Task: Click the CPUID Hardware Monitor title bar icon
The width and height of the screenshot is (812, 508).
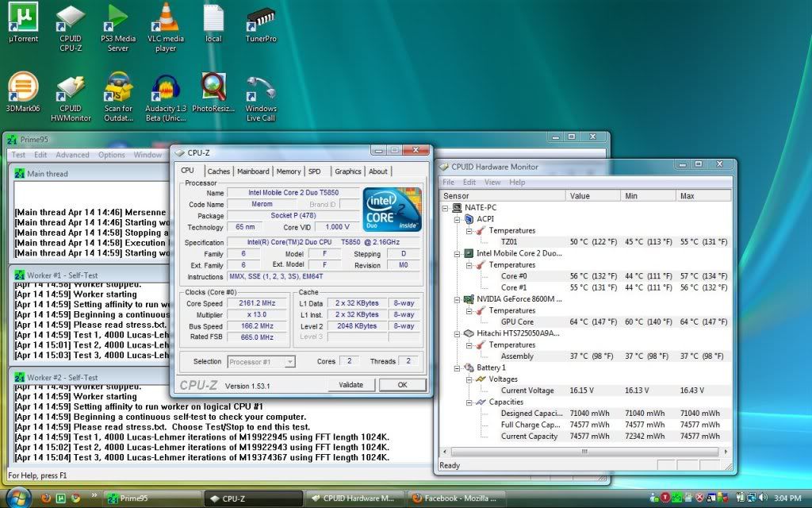Action: (x=444, y=167)
